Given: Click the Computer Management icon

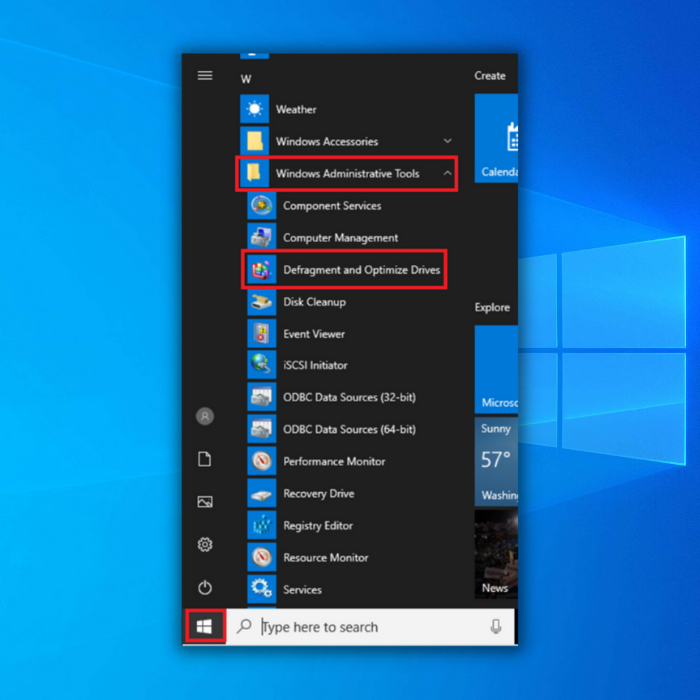Looking at the screenshot, I should pos(262,238).
